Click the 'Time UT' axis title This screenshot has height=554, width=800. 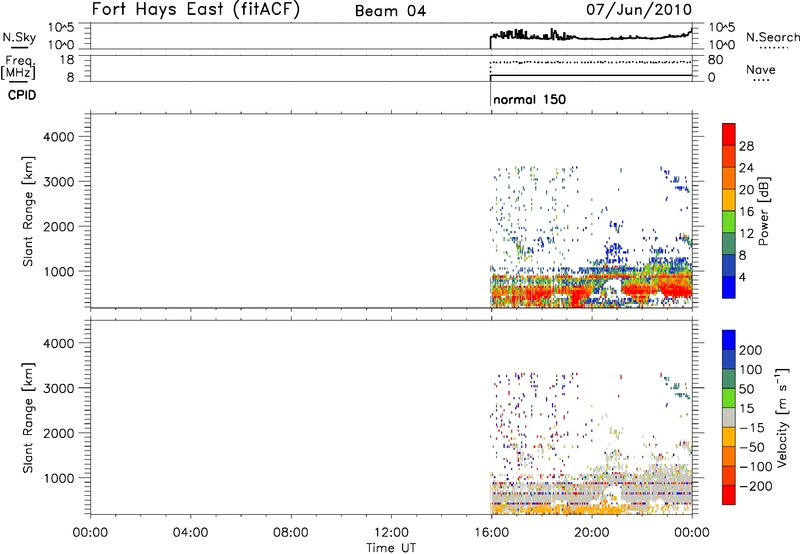coord(391,548)
